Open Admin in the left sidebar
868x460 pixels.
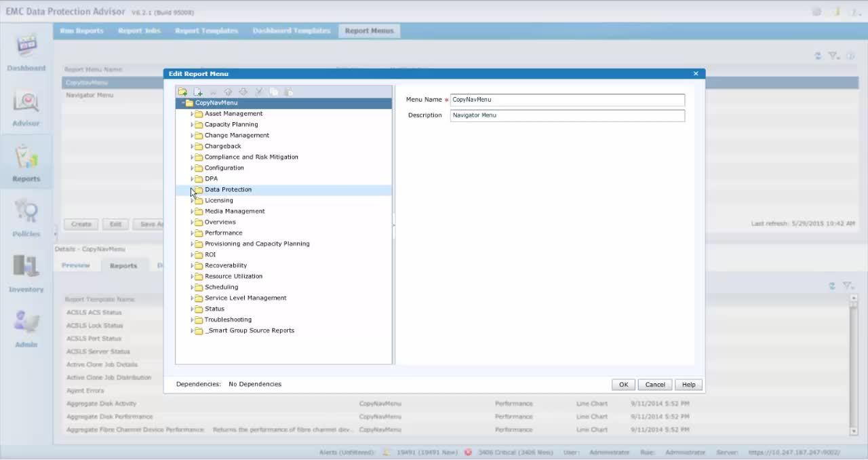click(26, 330)
